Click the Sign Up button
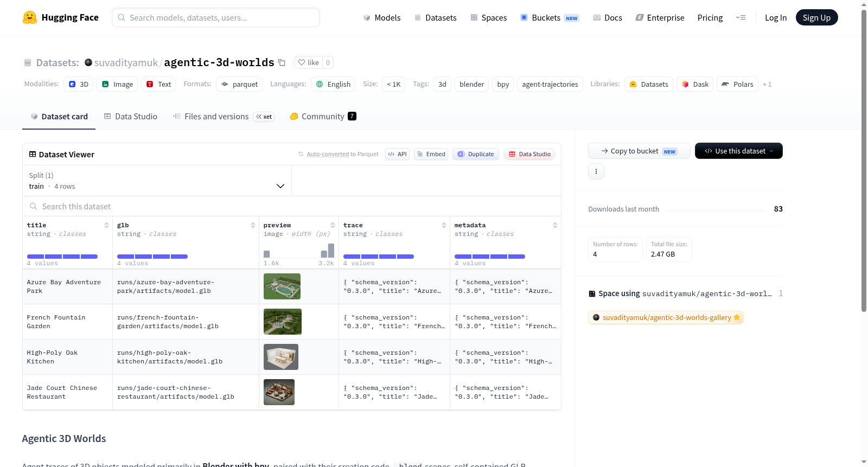Viewport: 868px width, 467px height. [x=816, y=17]
